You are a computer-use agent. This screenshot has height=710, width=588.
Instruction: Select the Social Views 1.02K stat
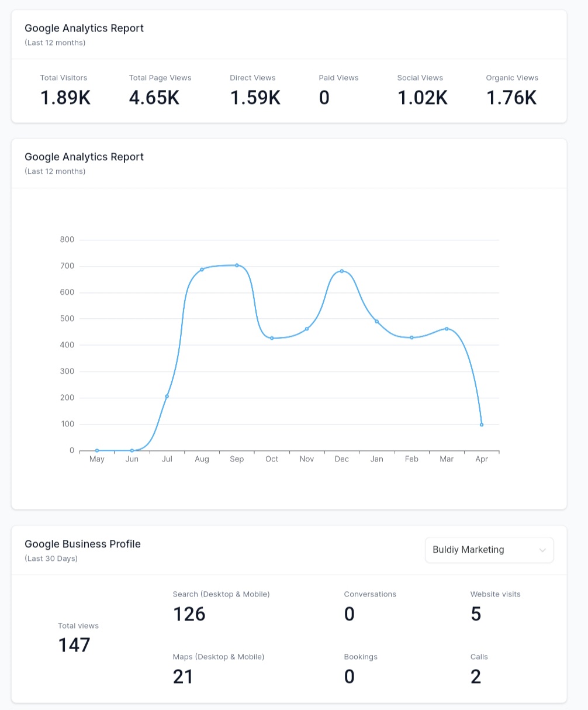coord(422,98)
